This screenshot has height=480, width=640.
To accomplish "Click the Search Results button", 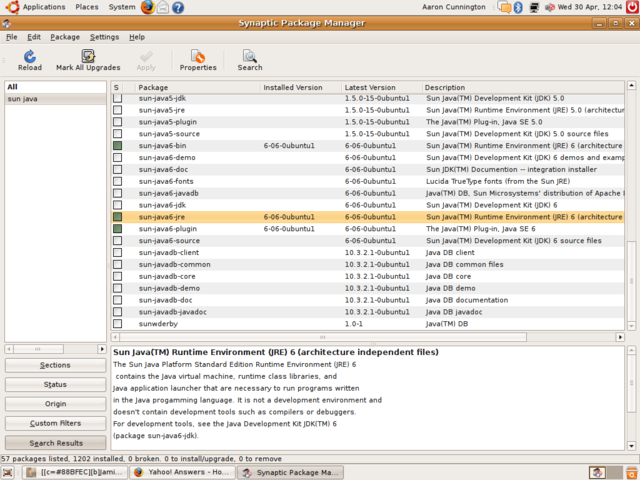I will point(55,443).
